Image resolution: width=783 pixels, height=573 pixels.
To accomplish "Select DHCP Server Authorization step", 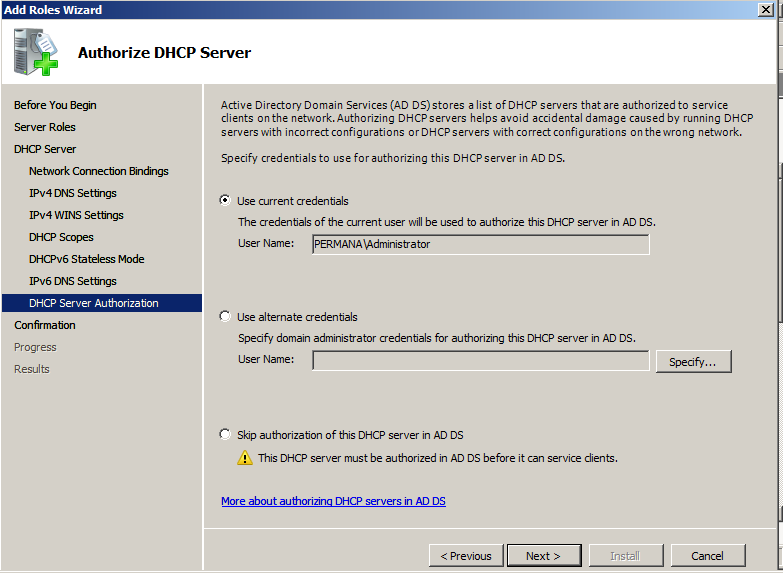I will pyautogui.click(x=102, y=303).
